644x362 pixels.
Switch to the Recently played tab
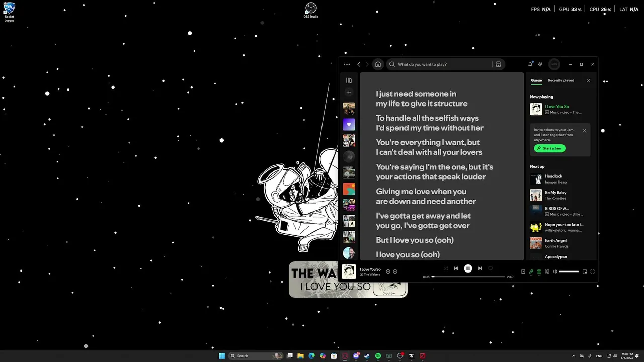click(x=561, y=80)
